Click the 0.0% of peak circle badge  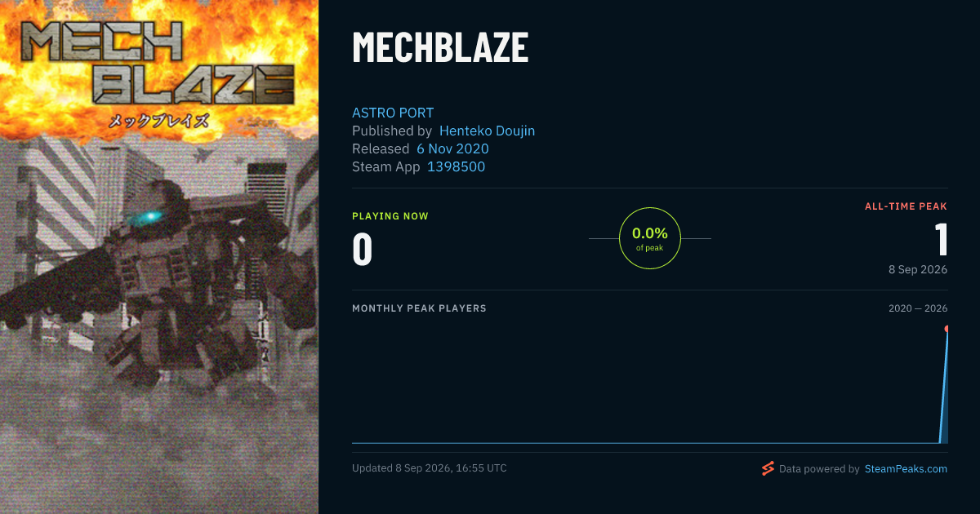650,238
